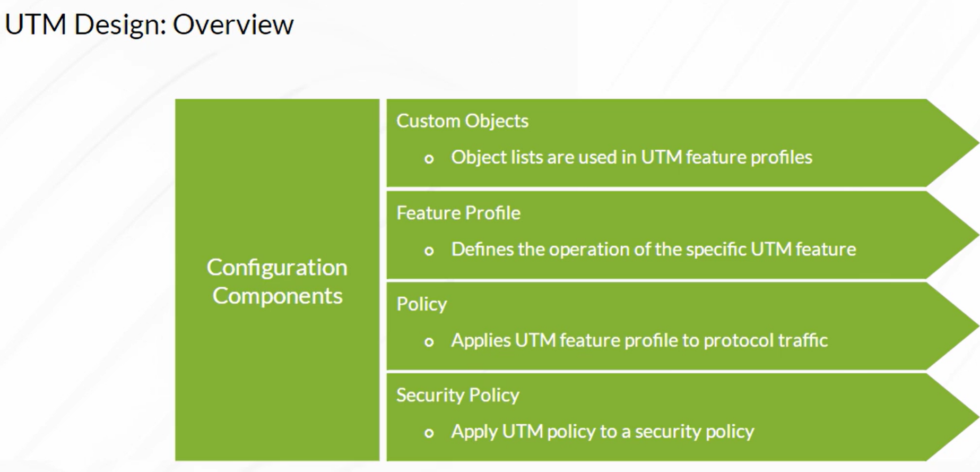The height and width of the screenshot is (472, 980).
Task: Click the 'Feature Profile' heading
Action: pyautogui.click(x=458, y=213)
